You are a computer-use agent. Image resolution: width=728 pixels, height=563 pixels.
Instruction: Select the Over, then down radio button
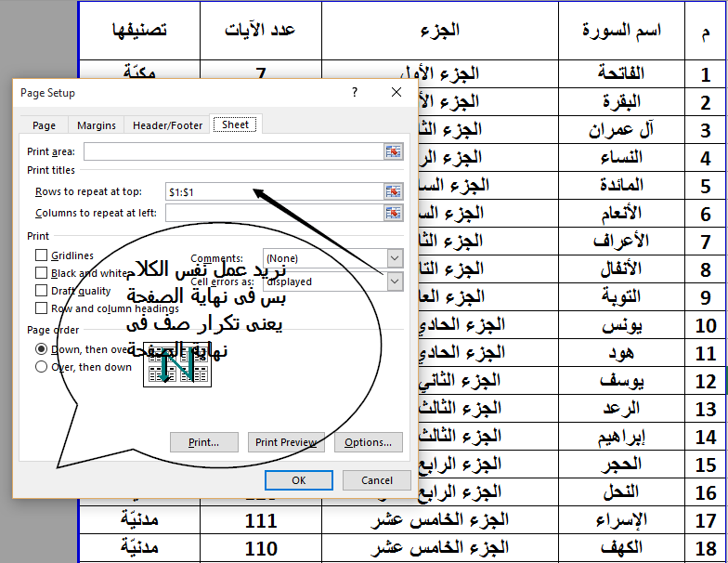(x=41, y=366)
